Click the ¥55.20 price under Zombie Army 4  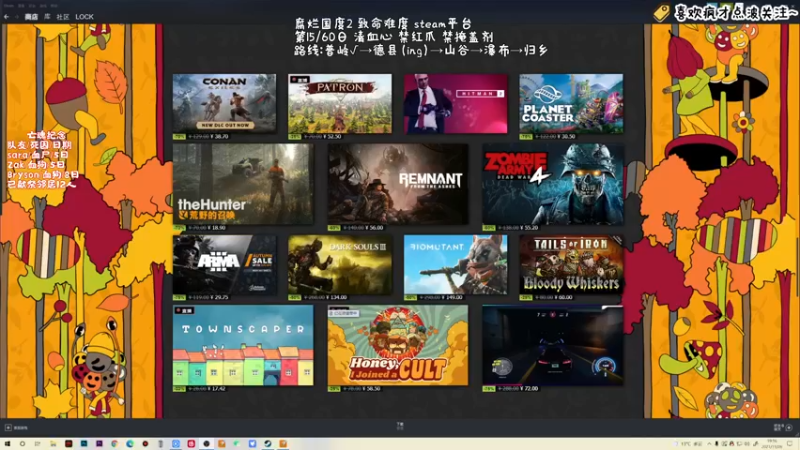point(528,228)
